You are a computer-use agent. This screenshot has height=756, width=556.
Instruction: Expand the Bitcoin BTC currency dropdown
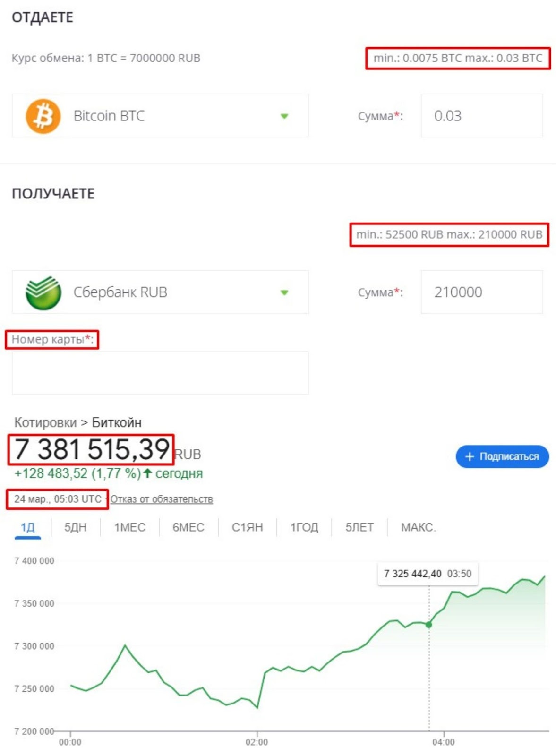pyautogui.click(x=284, y=116)
